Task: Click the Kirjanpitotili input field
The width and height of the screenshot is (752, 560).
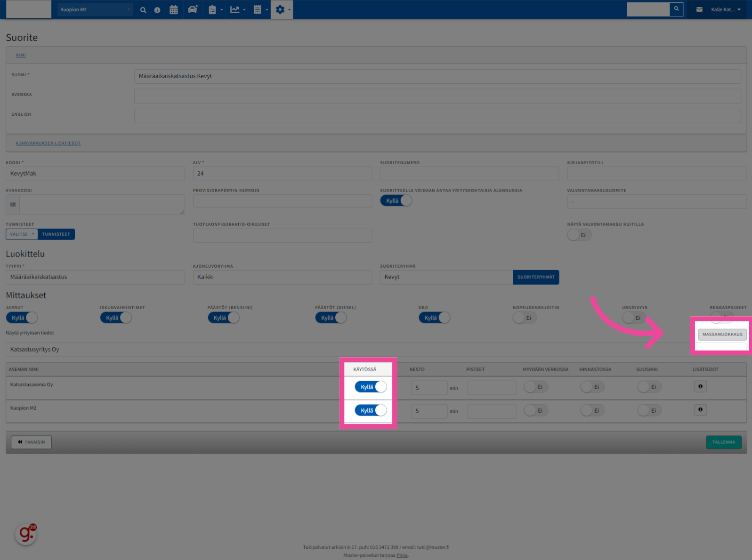Action: pyautogui.click(x=657, y=174)
